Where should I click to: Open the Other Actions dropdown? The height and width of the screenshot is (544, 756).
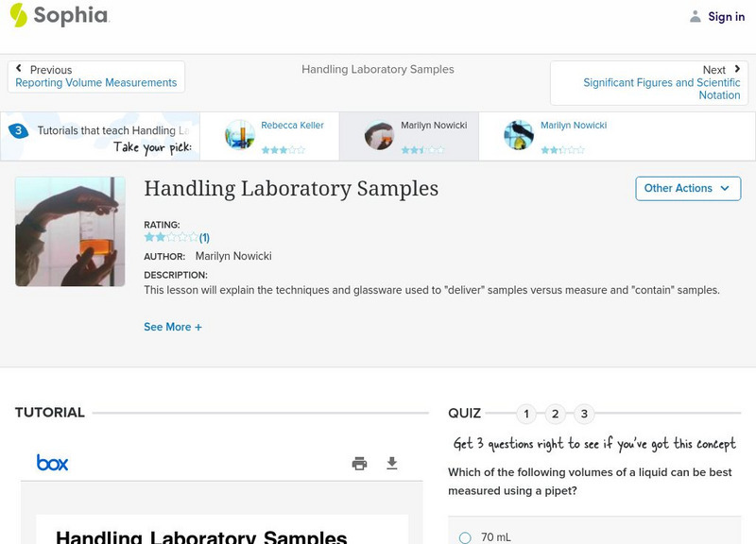[688, 188]
